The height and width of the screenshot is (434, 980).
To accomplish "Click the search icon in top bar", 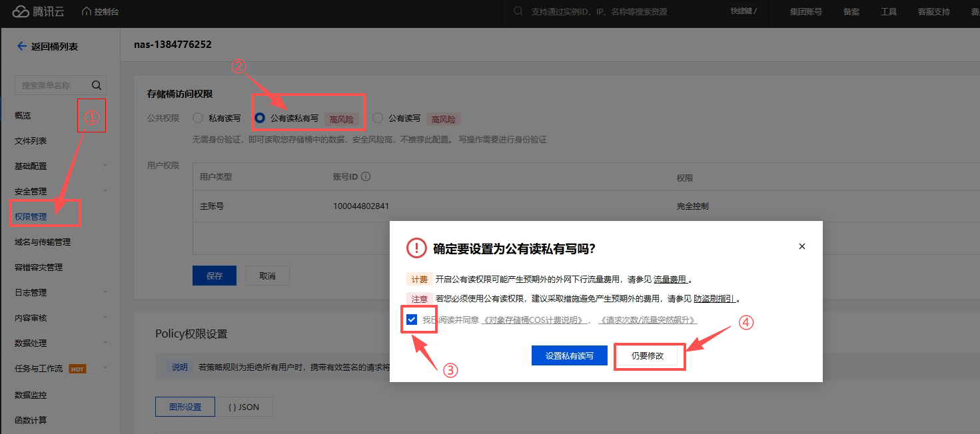I will 518,12.
